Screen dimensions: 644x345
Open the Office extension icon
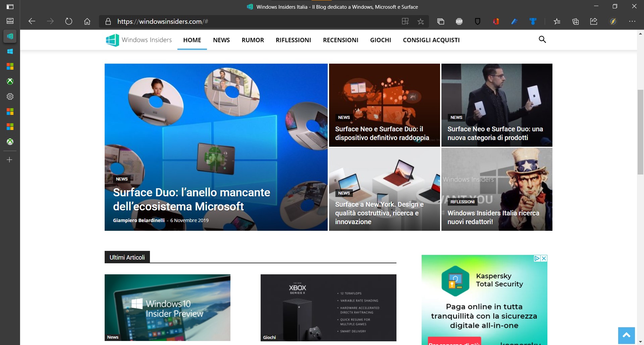click(496, 21)
